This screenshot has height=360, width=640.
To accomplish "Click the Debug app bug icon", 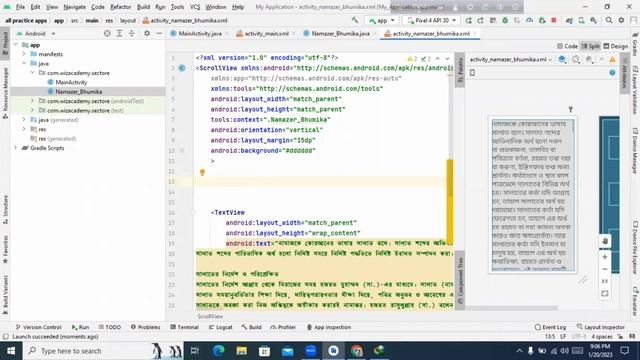I will pyautogui.click(x=505, y=20).
